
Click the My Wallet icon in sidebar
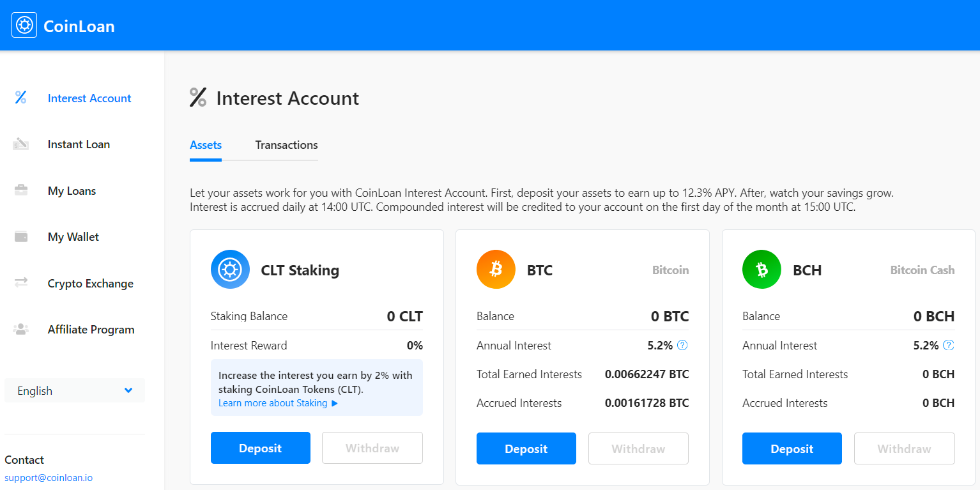21,236
